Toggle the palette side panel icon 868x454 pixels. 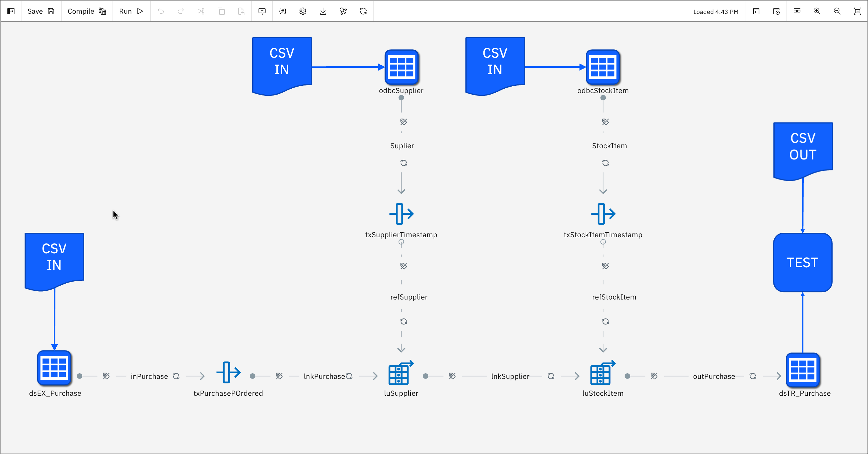pyautogui.click(x=11, y=11)
